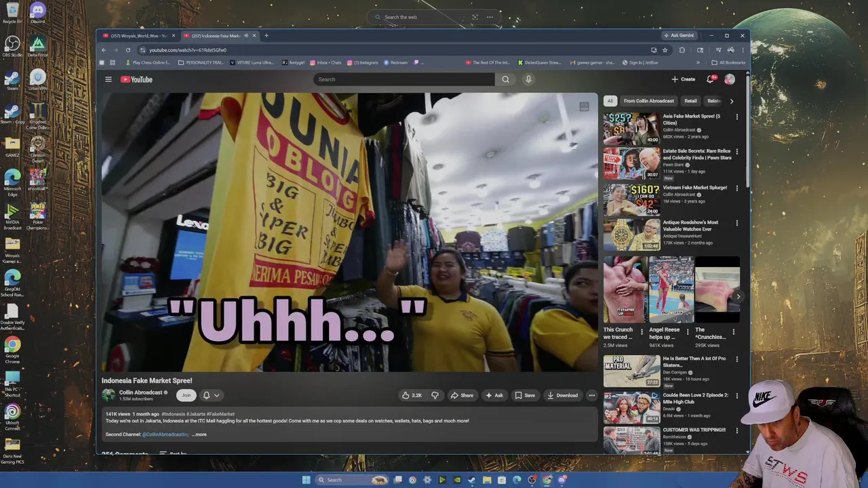Show next Shorts with the arrow
This screenshot has height=488, width=868.
738,296
